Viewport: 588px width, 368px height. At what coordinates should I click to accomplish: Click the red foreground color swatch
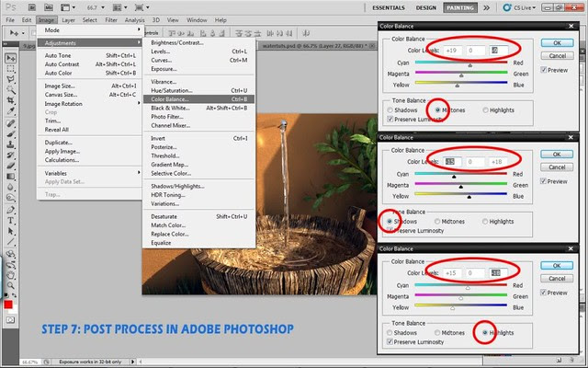coord(8,305)
